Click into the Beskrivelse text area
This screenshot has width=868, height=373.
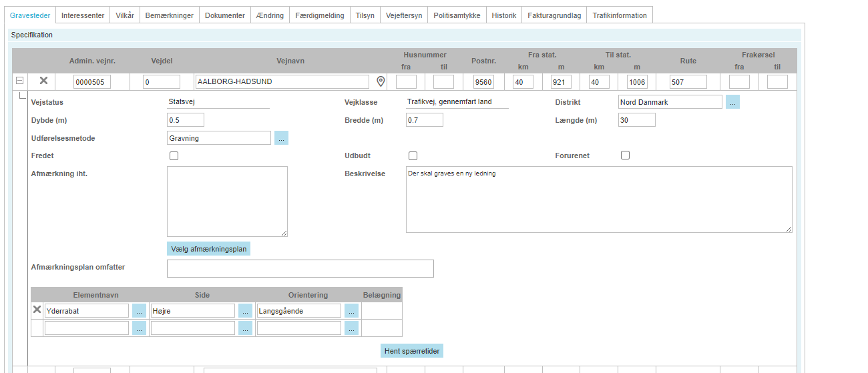click(598, 200)
